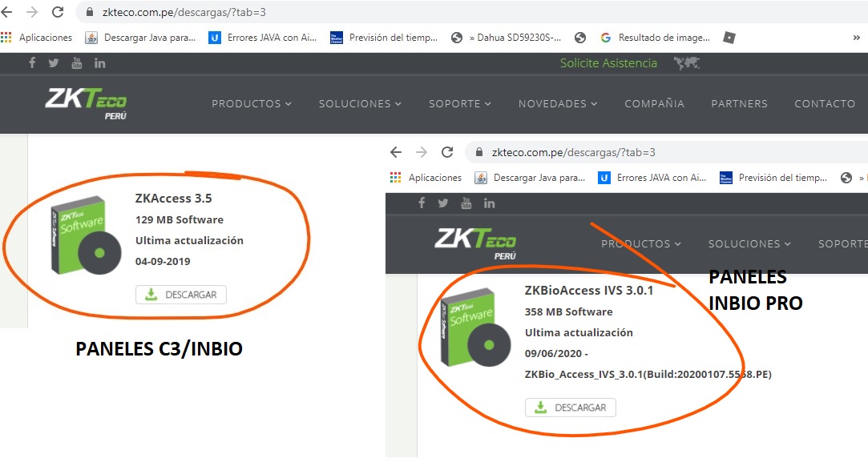Click ZKBioAccess IVS software box image
Image resolution: width=868 pixels, height=462 pixels.
[x=475, y=327]
